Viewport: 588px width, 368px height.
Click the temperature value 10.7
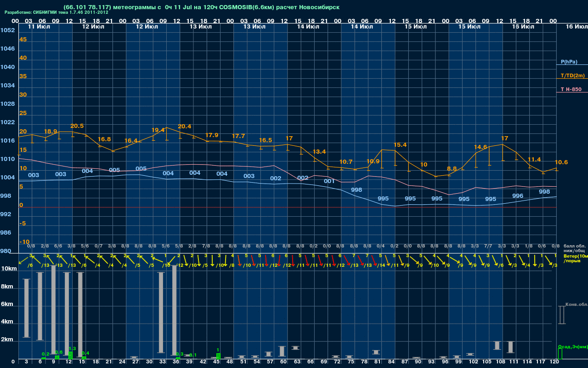[x=346, y=162]
